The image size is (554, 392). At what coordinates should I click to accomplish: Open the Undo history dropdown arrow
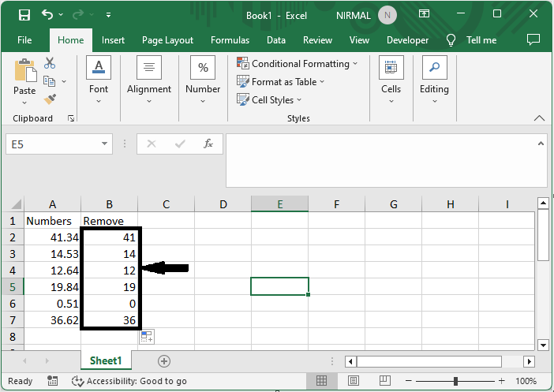(61, 14)
